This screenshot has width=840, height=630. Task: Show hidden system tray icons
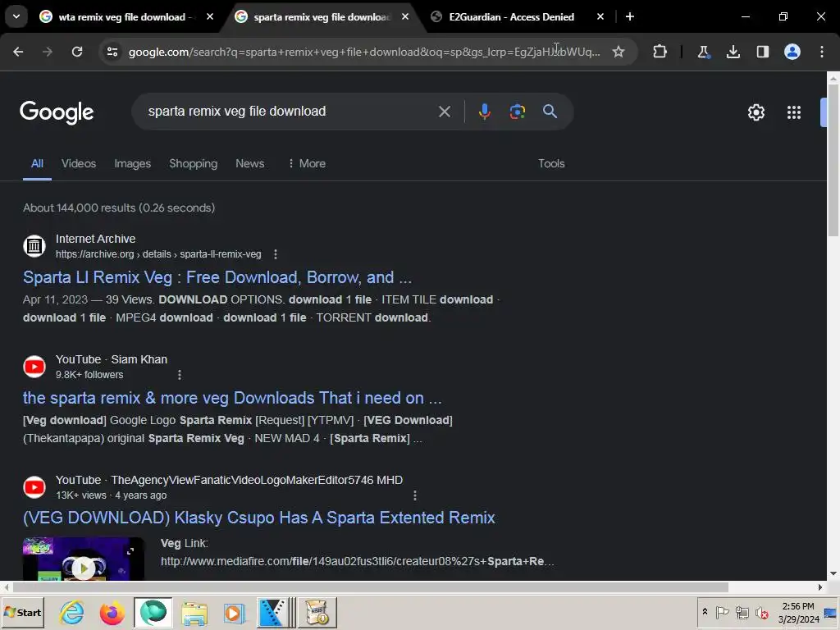[705, 612]
